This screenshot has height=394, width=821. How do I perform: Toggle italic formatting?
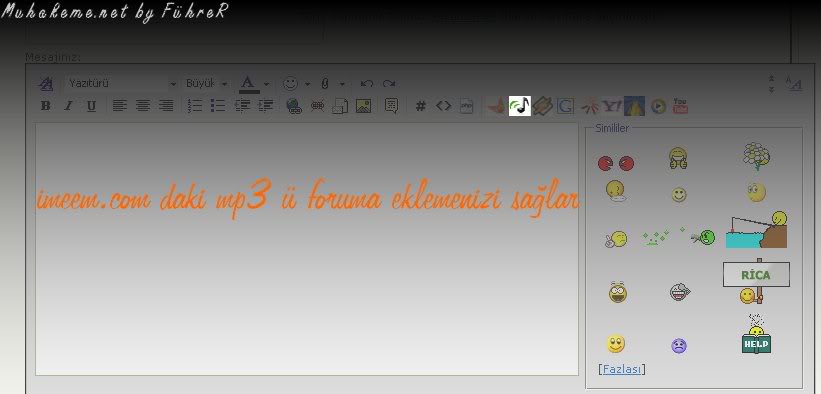point(68,106)
